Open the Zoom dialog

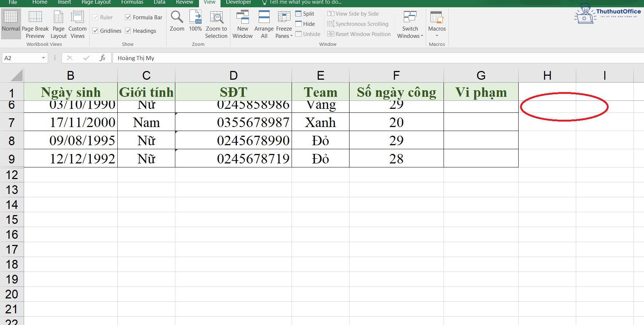click(177, 21)
